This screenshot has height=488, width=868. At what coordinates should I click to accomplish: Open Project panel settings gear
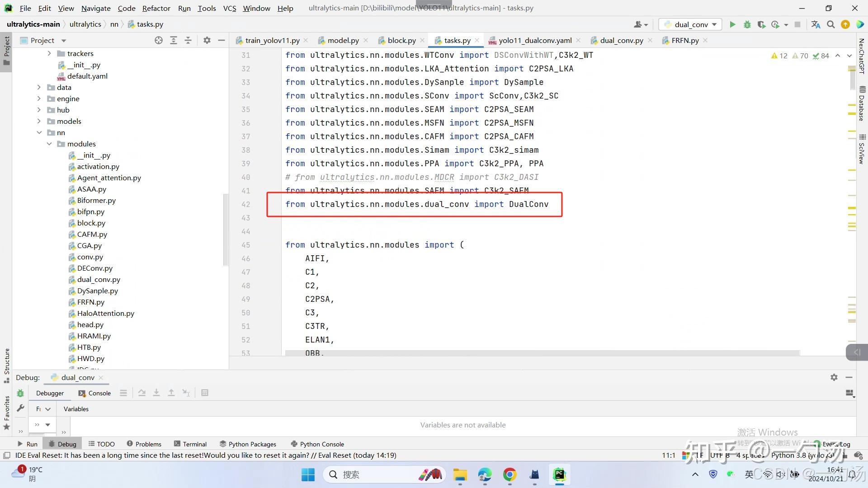[x=207, y=40]
